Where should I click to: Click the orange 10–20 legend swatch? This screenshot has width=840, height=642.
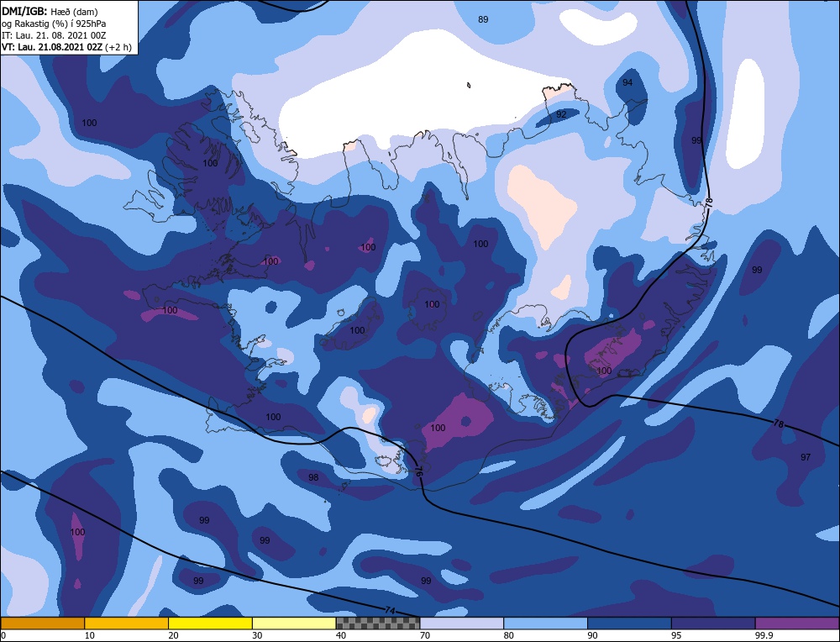(127, 623)
